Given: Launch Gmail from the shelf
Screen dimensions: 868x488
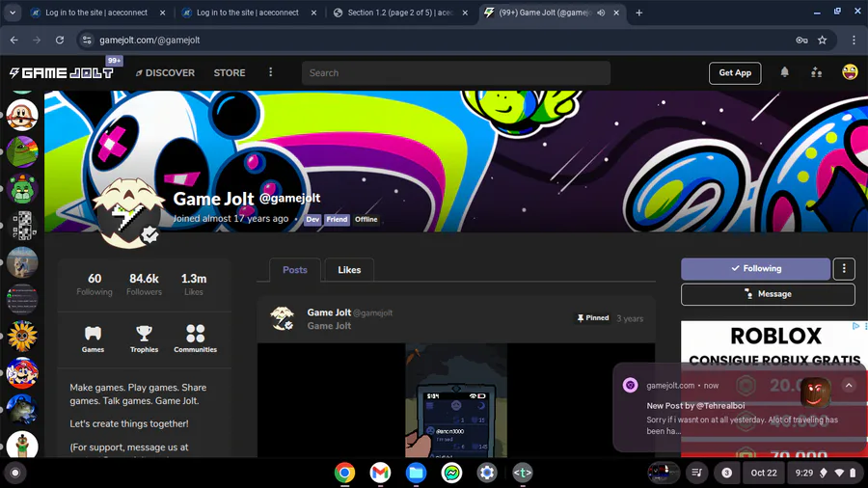Looking at the screenshot, I should (380, 473).
